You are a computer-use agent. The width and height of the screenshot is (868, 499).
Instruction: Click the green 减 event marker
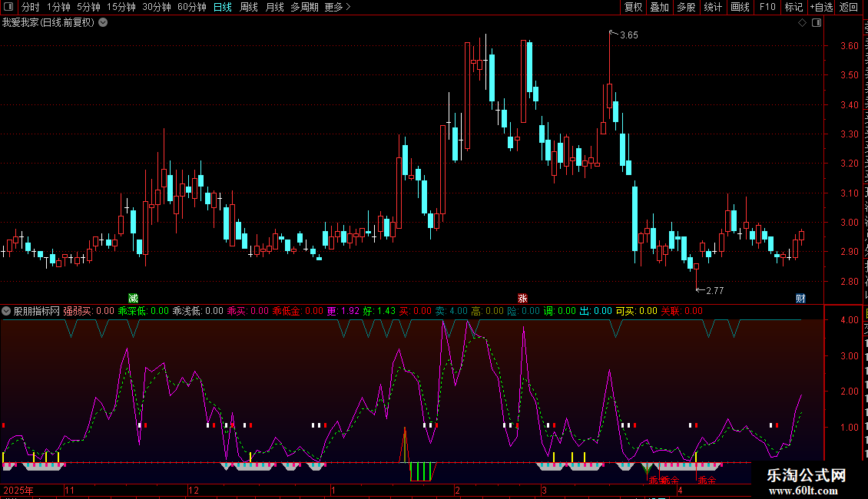[133, 299]
